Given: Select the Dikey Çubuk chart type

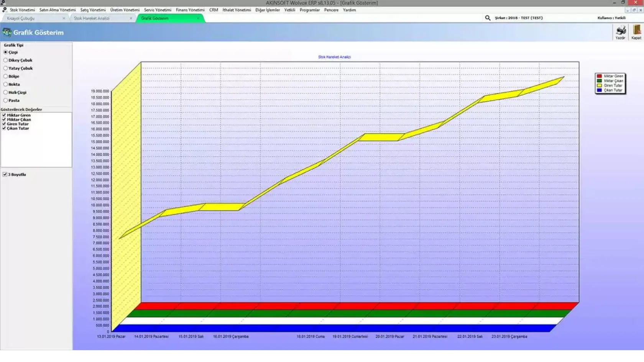Looking at the screenshot, I should (6, 60).
